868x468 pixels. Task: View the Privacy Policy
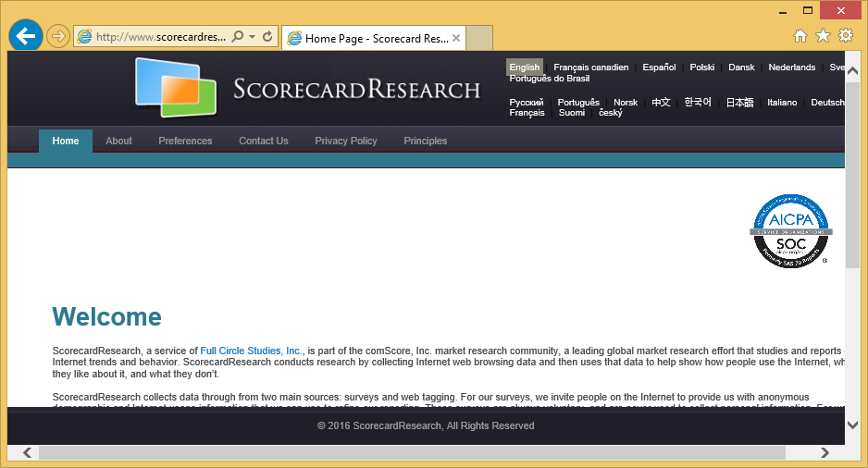point(346,141)
